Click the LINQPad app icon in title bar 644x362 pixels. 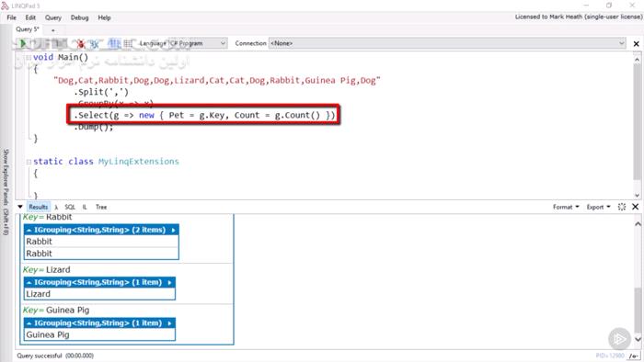pos(5,6)
